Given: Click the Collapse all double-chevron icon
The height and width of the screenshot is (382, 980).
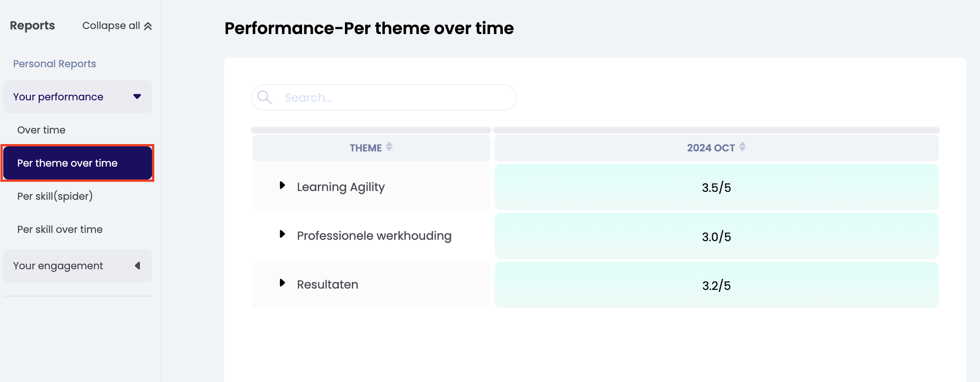Looking at the screenshot, I should (148, 26).
